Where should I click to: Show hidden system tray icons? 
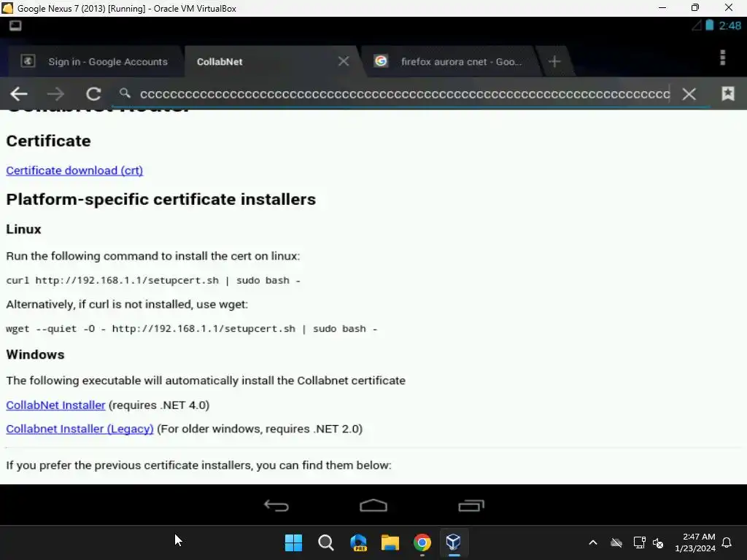[x=593, y=542]
